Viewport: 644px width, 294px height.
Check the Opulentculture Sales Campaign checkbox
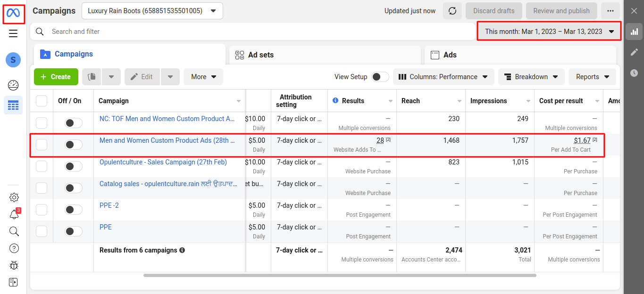(x=42, y=166)
